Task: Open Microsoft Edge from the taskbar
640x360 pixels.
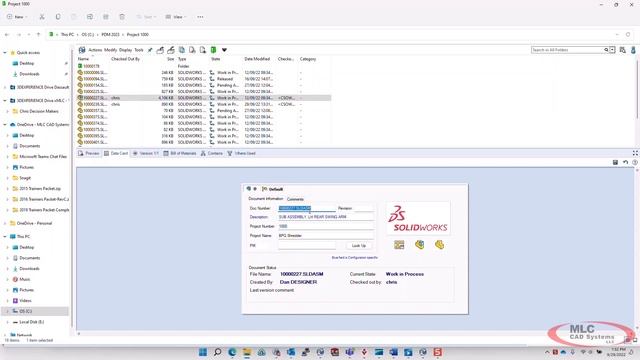Action: coord(232,352)
